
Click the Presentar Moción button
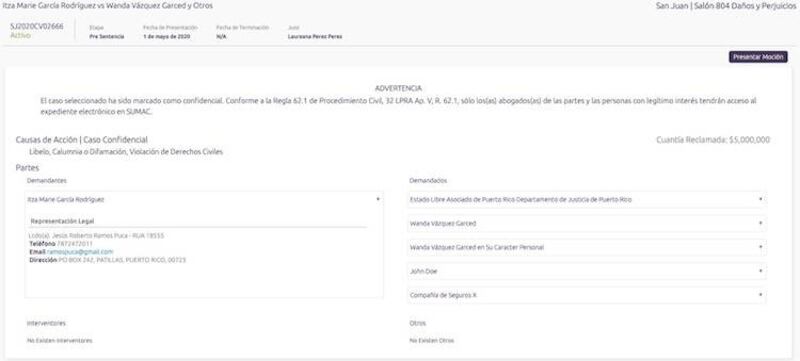click(758, 57)
